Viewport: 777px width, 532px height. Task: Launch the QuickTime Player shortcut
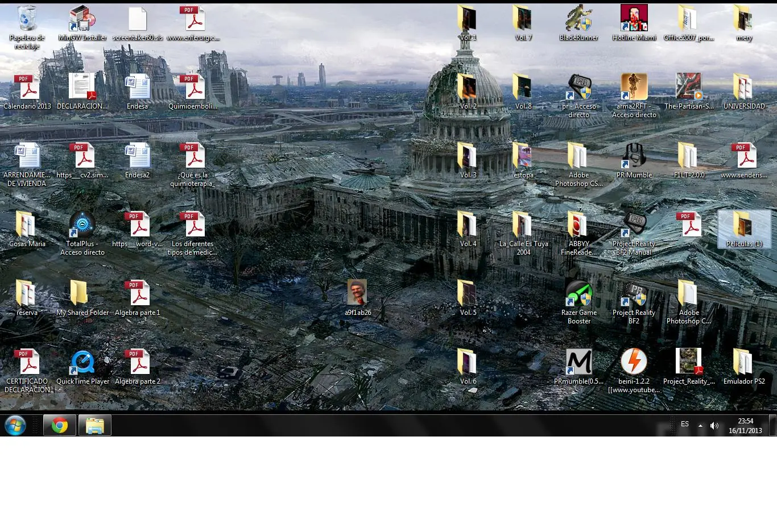82,367
